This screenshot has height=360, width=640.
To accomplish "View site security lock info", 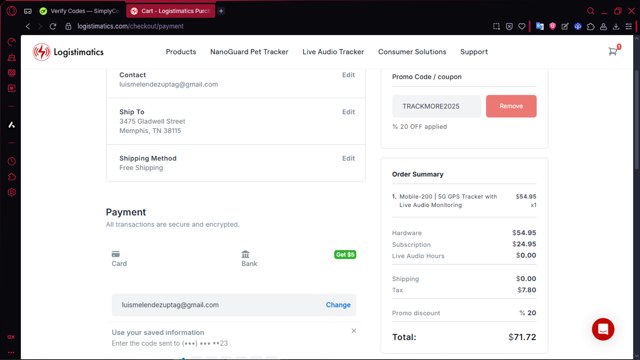I will point(68,26).
